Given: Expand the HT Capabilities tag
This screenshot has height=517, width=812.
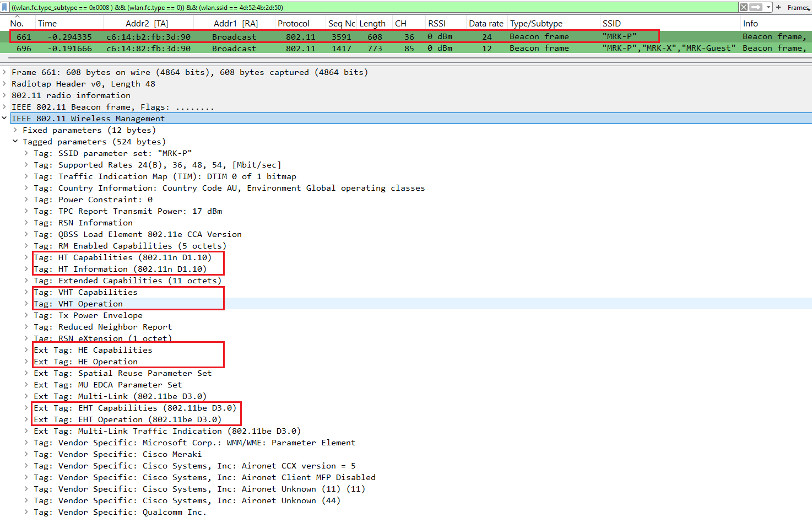Looking at the screenshot, I should tap(26, 257).
